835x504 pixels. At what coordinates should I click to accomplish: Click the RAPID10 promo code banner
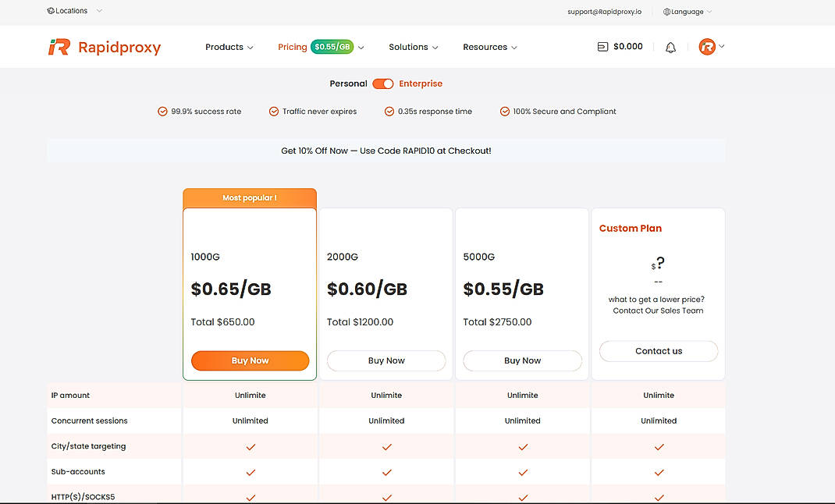tap(386, 151)
